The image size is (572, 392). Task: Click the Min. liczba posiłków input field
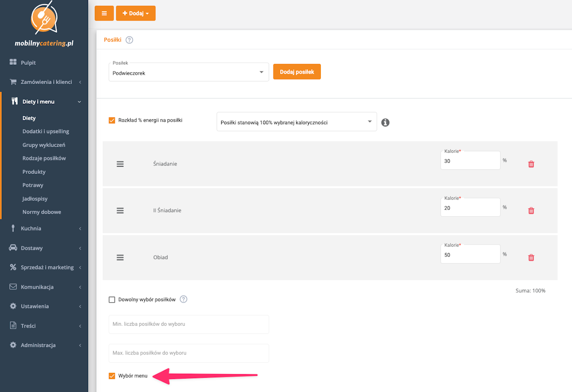point(189,324)
